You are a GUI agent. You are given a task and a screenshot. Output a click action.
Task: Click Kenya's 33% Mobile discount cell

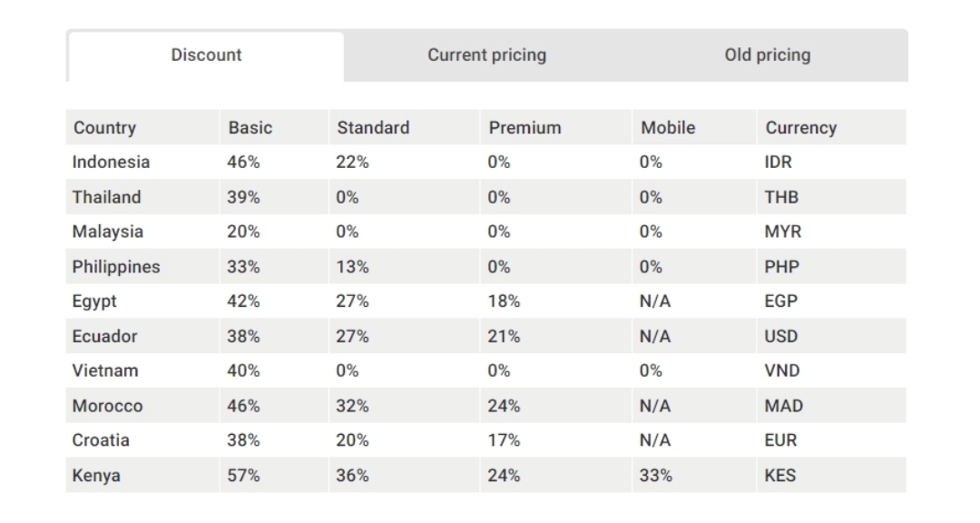click(x=694, y=476)
